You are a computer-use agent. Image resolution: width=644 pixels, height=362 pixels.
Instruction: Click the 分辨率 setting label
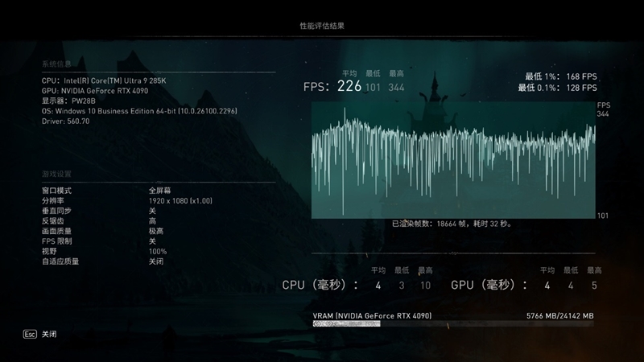click(52, 200)
